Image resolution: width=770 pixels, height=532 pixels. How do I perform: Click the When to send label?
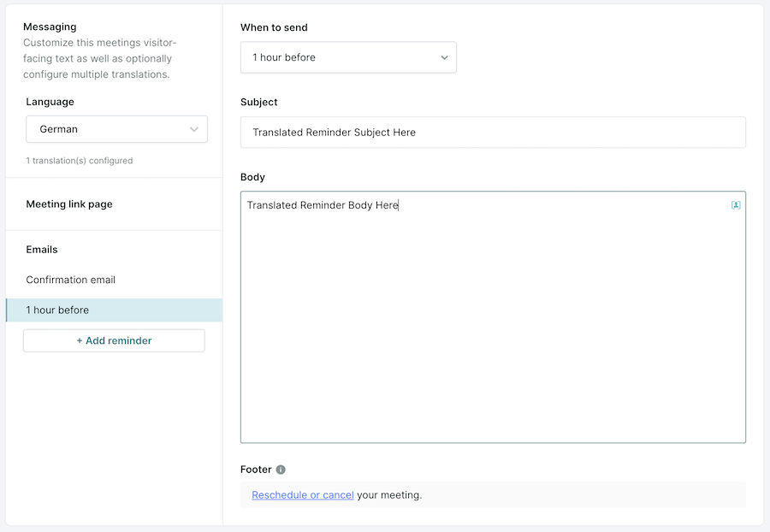coord(274,27)
